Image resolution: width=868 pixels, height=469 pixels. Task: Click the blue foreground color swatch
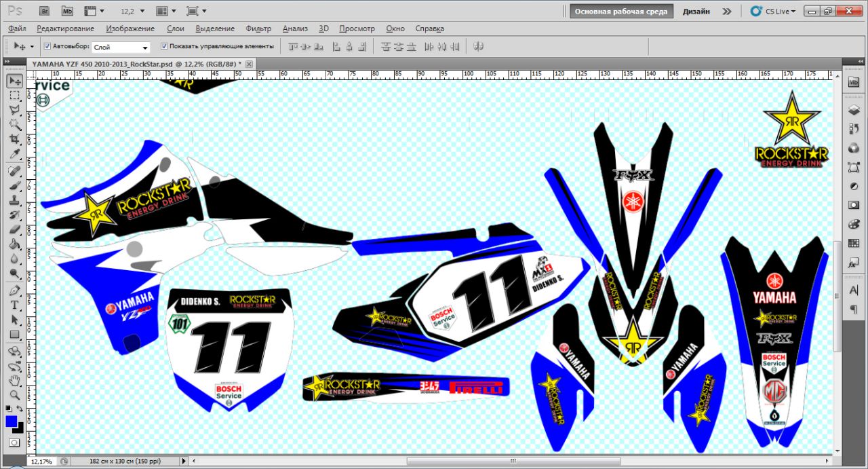tap(11, 421)
